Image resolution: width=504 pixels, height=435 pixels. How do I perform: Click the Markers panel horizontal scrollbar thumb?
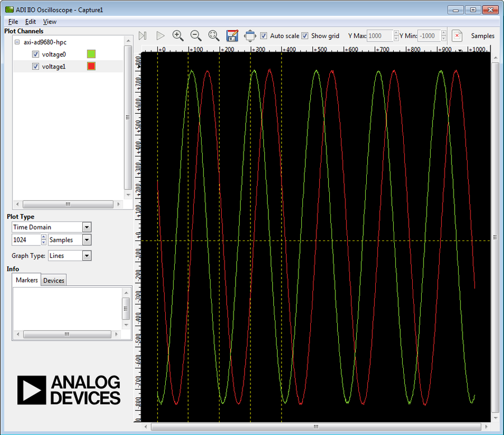point(67,334)
